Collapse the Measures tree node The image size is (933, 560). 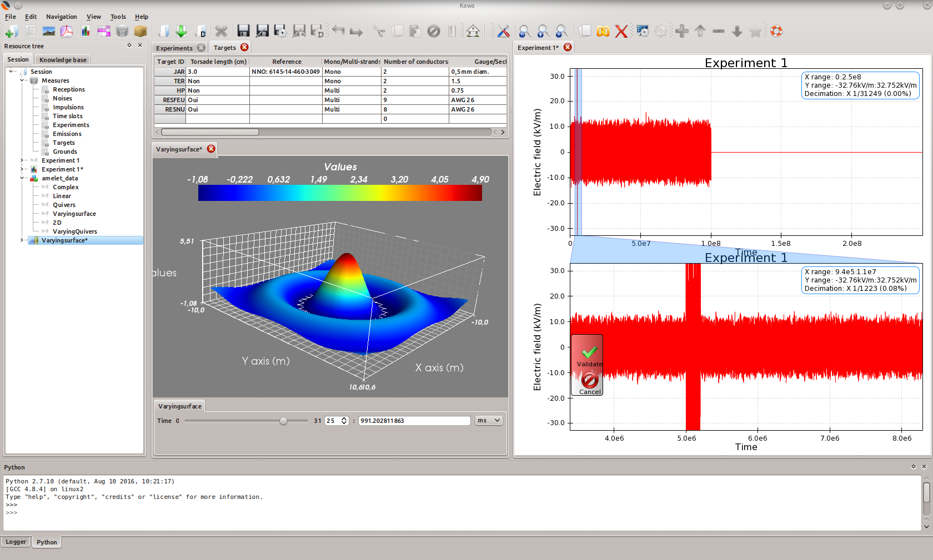click(22, 80)
